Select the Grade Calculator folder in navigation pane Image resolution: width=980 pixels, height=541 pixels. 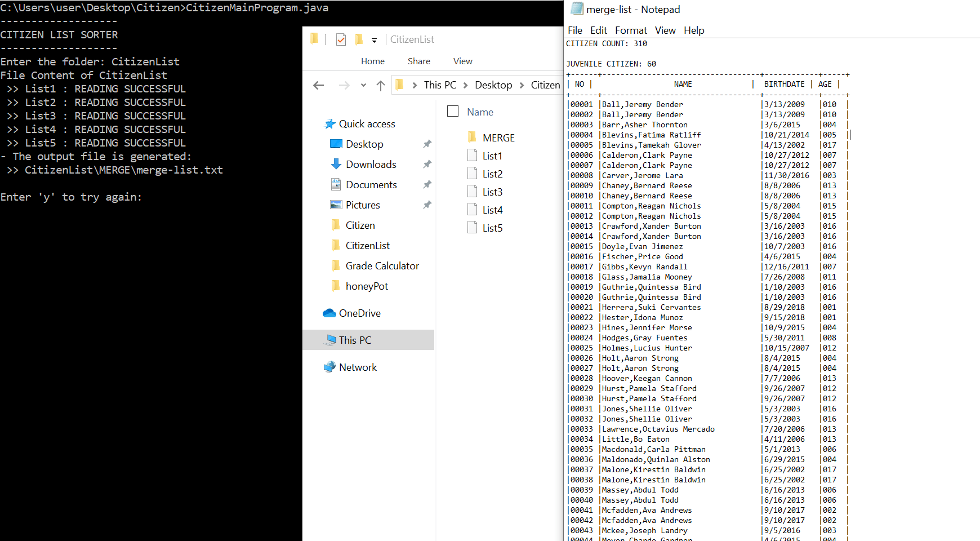pos(382,266)
